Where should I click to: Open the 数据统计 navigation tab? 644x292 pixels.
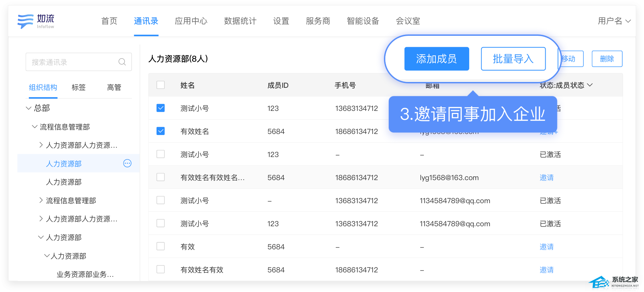coord(240,21)
